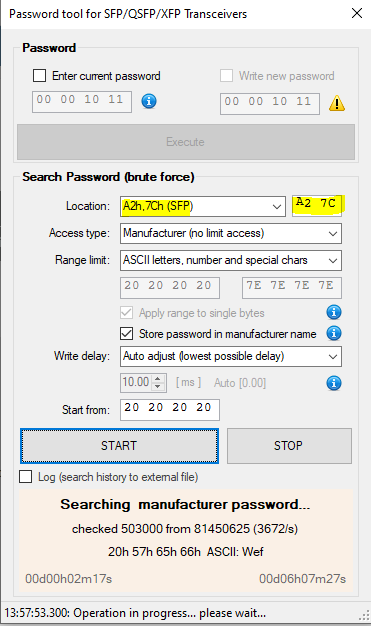Enable Log search history checkbox
371x626 pixels.
click(26, 476)
